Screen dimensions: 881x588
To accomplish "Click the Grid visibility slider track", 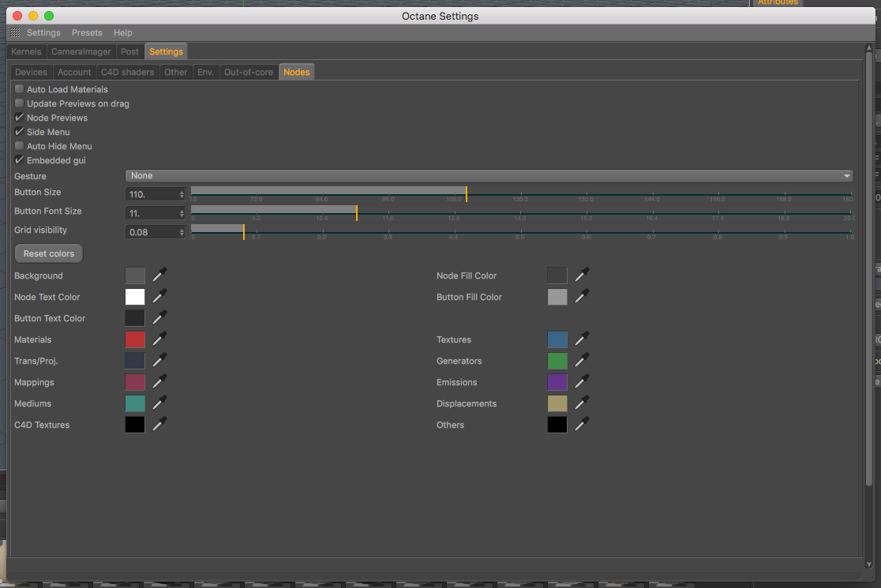I will (521, 232).
